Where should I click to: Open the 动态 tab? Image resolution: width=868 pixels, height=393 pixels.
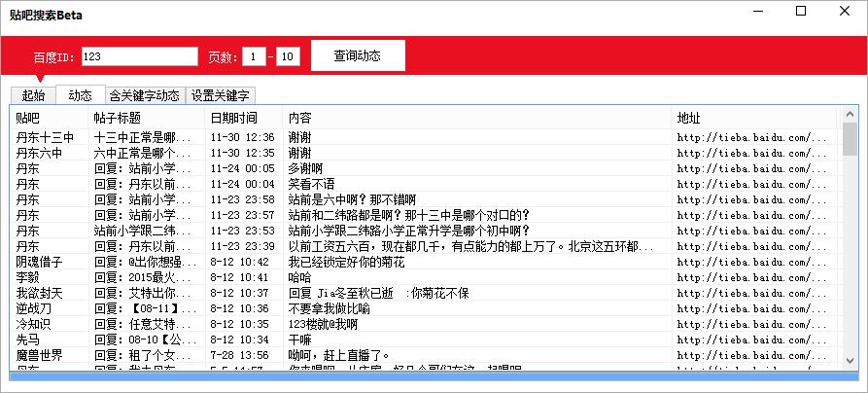pos(81,95)
